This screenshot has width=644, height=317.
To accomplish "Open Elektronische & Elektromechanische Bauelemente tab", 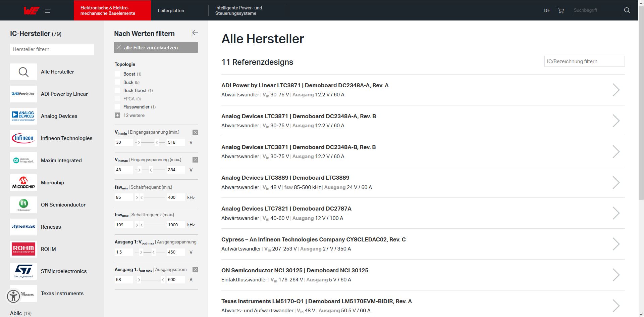I will [x=112, y=10].
